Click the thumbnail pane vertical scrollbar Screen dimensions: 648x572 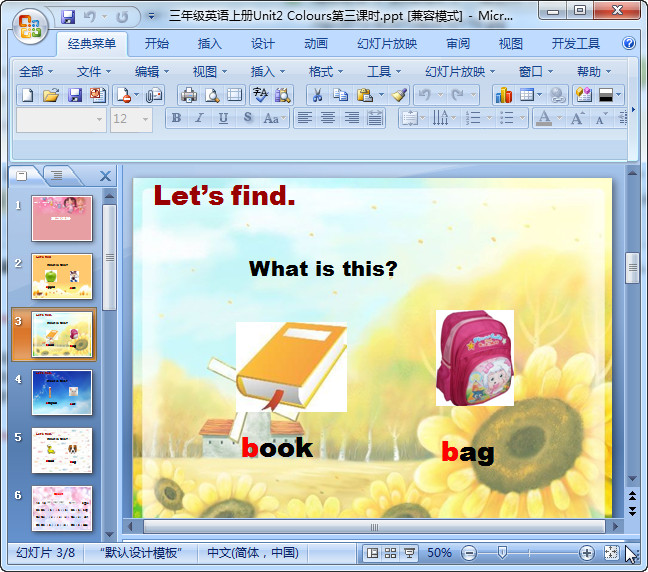point(109,257)
